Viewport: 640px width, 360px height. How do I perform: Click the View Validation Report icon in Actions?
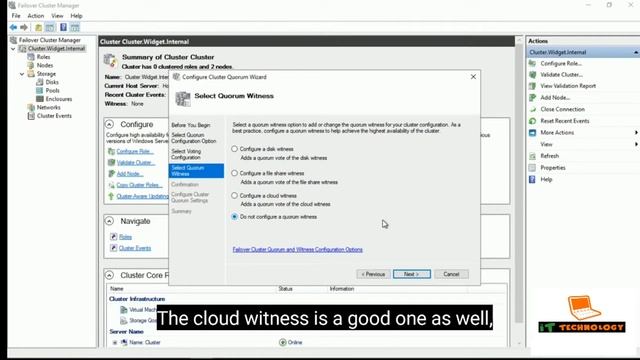(532, 86)
